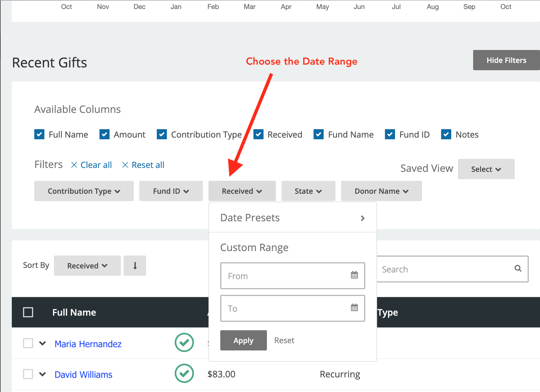Open calendar picker in From field
This screenshot has height=392, width=540.
tap(354, 275)
